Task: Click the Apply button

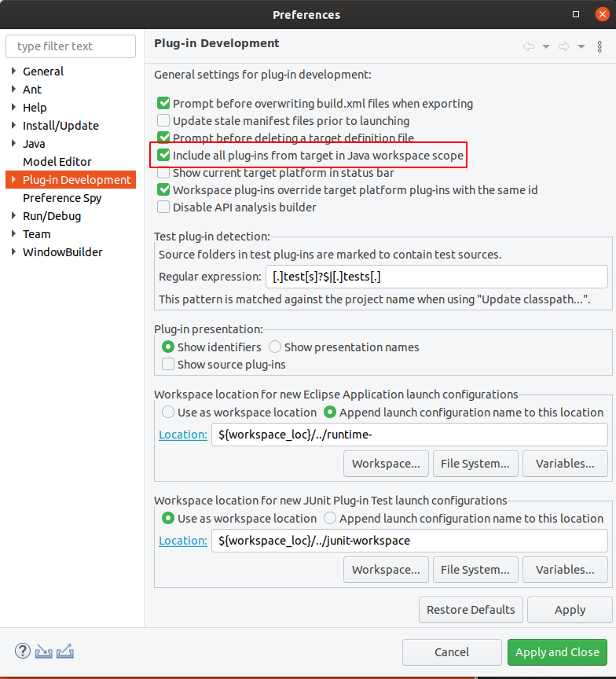Action: [x=570, y=610]
